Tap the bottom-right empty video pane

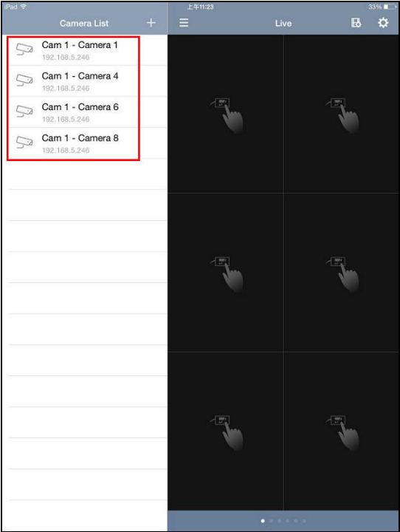(341, 431)
